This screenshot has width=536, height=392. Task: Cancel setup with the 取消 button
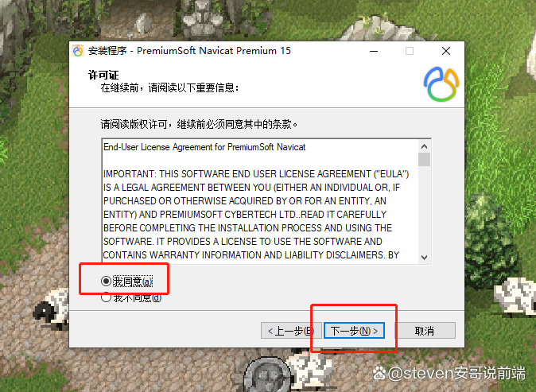pos(425,331)
